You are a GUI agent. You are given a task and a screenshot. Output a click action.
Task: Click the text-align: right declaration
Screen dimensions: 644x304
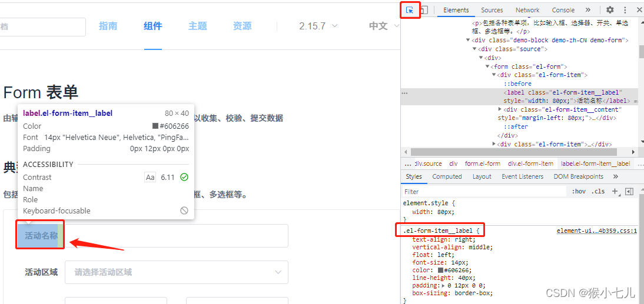click(x=444, y=239)
